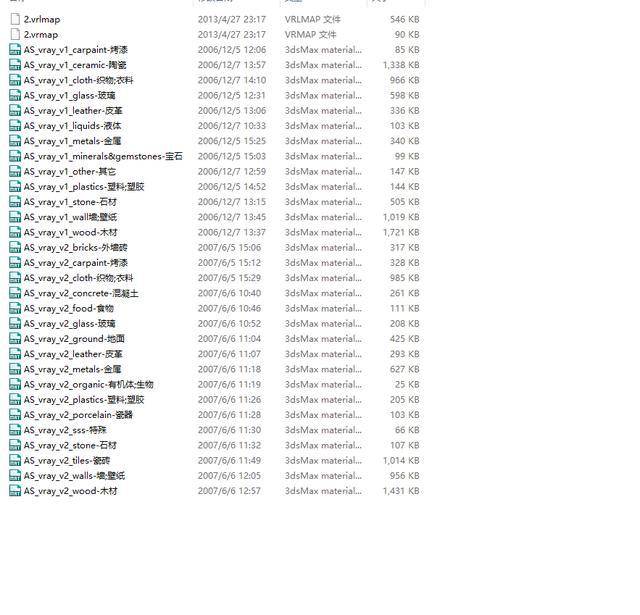Screen dimensions: 640x615
Task: Select file AS_vray_v1_glass-玻璃
Action: pyautogui.click(x=69, y=95)
